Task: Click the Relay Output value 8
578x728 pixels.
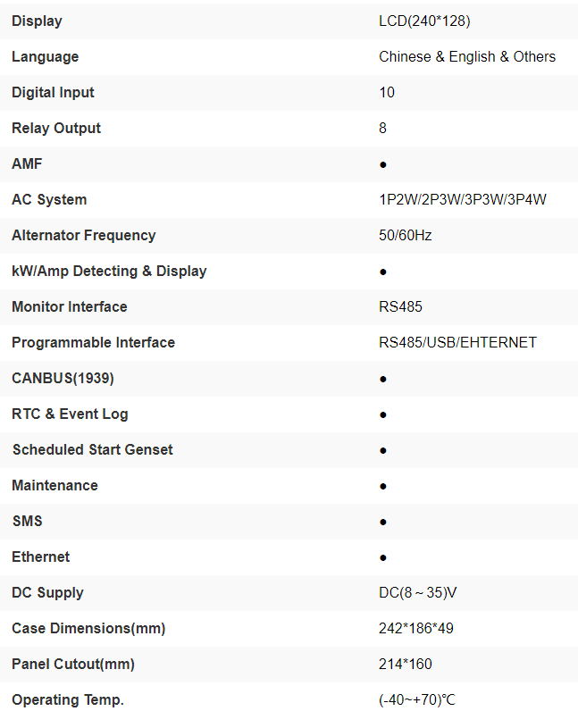Action: pyautogui.click(x=383, y=128)
